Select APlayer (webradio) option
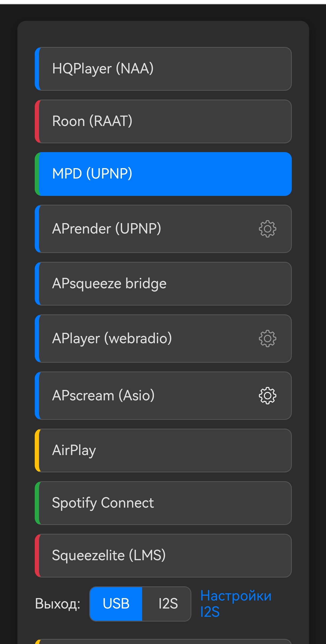 tap(147, 338)
